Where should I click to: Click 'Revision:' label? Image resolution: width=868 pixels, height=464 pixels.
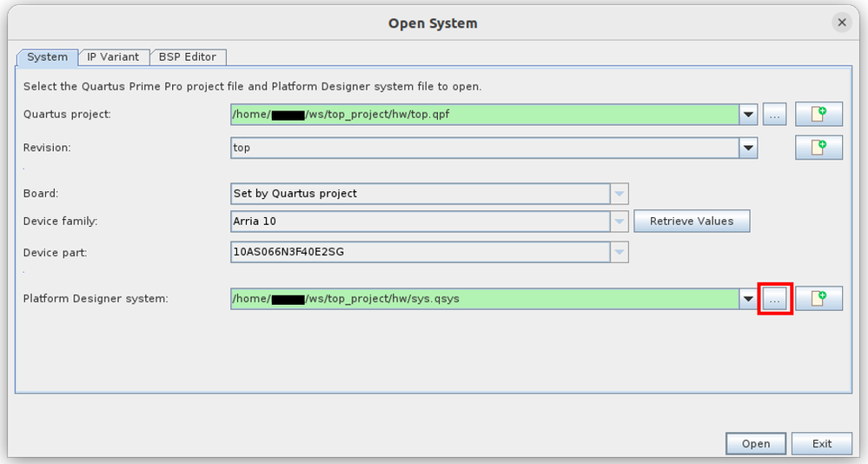(x=47, y=148)
